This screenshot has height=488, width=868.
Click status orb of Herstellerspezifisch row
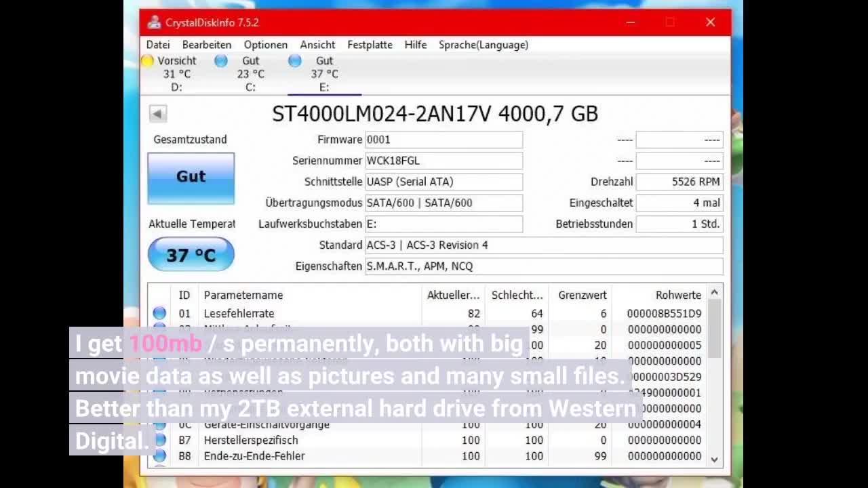point(159,440)
